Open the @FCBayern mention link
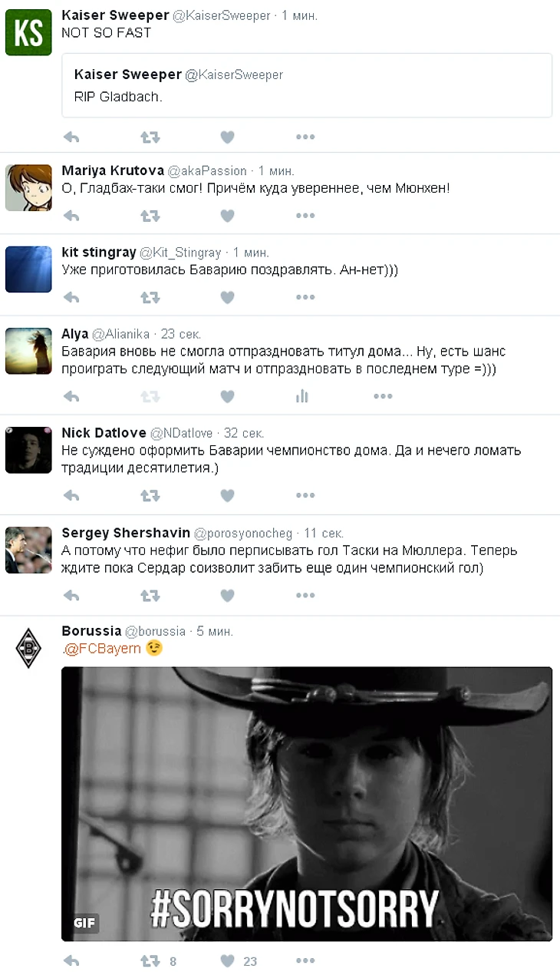 103,649
